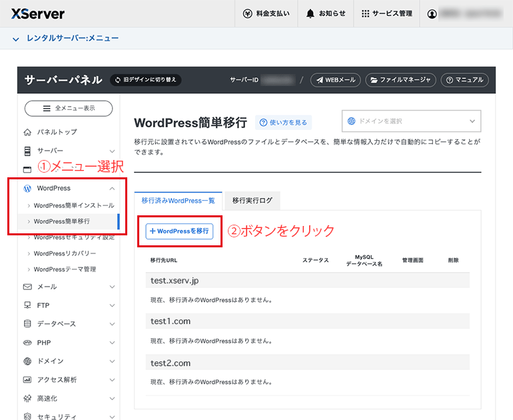The image size is (513, 420).
Task: Expand the FTP menu chevron
Action: (112, 305)
